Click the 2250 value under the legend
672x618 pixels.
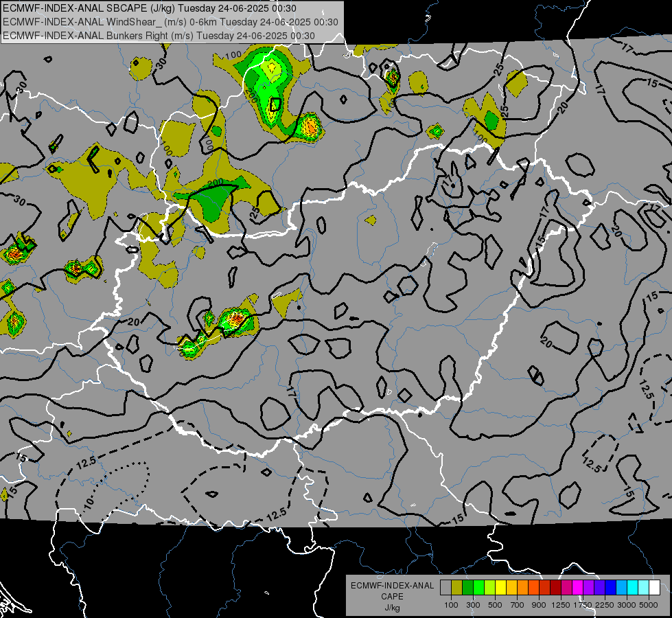click(605, 605)
